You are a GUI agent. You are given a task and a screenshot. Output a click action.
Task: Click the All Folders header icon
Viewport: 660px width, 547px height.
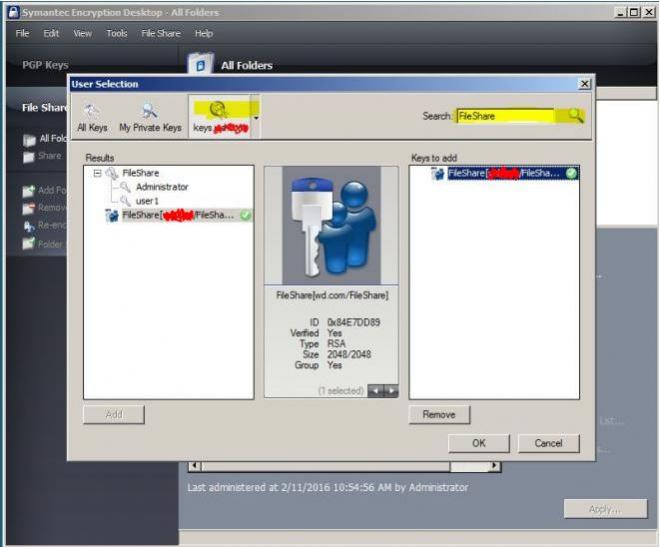[201, 64]
